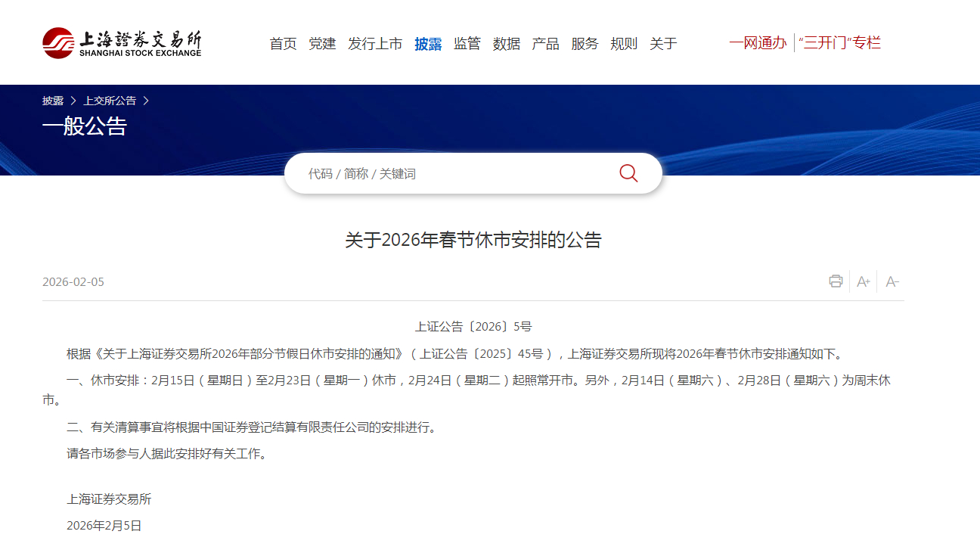Click the A- icon to shrink text
Viewport: 980px width, 553px height.
[892, 281]
